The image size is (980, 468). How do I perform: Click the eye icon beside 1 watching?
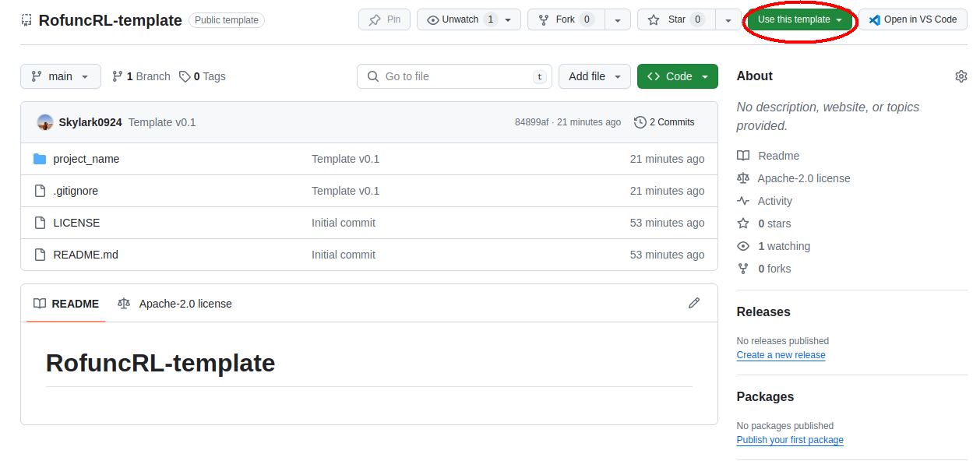(743, 246)
